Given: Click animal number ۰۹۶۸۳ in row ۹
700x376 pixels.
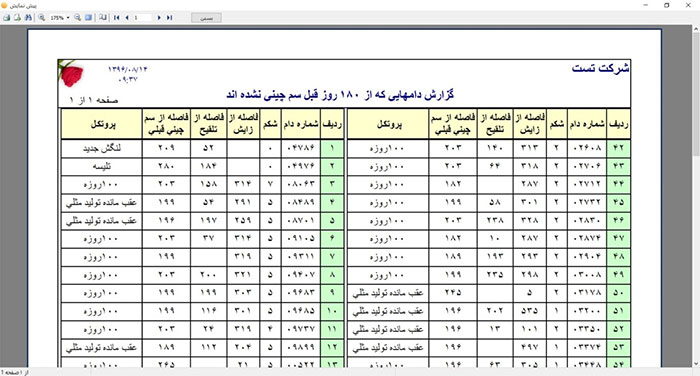Looking at the screenshot, I should (300, 292).
